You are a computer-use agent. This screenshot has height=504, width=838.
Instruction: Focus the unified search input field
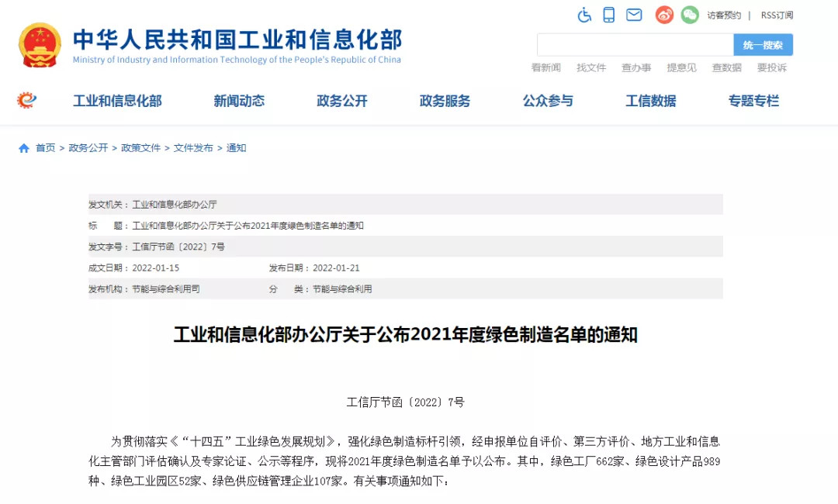tap(635, 45)
